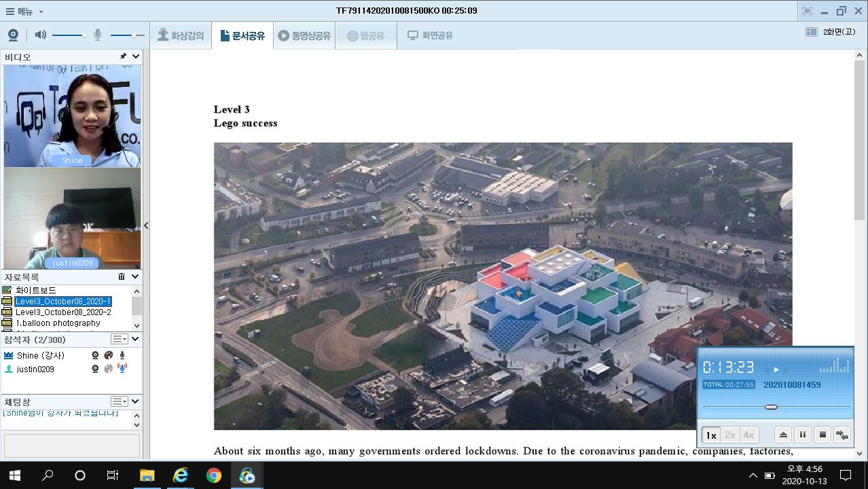The width and height of the screenshot is (868, 489).
Task: Open the 채팅창 options list dropdown
Action: tap(120, 401)
